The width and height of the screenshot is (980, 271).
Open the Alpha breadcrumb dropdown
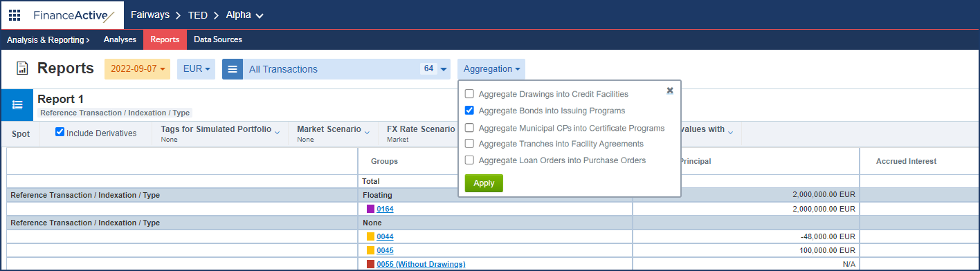tap(245, 15)
